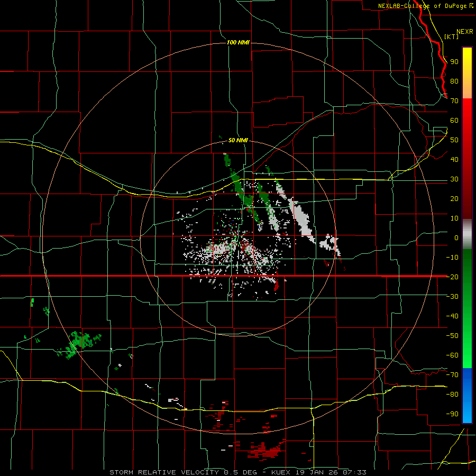Select the 20 value on the velocity scale
The height and width of the screenshot is (476, 476).
coord(454,198)
